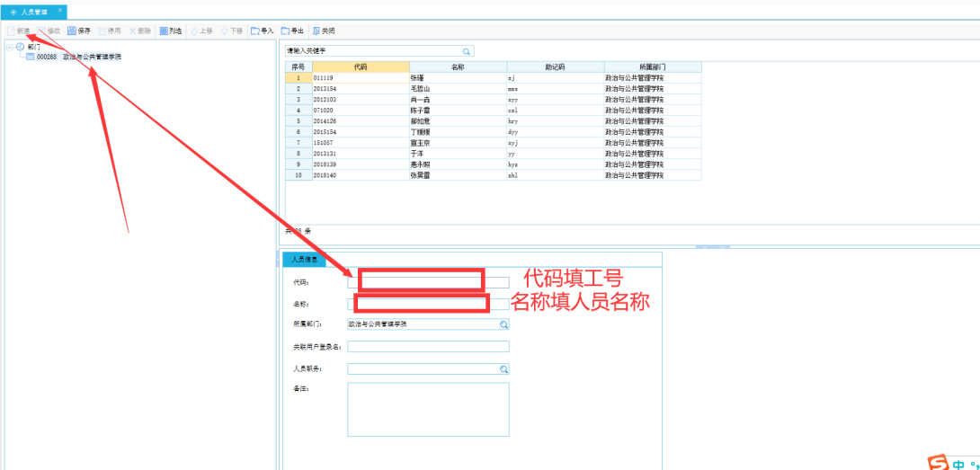Sort by the 代码 column header

tap(361, 67)
